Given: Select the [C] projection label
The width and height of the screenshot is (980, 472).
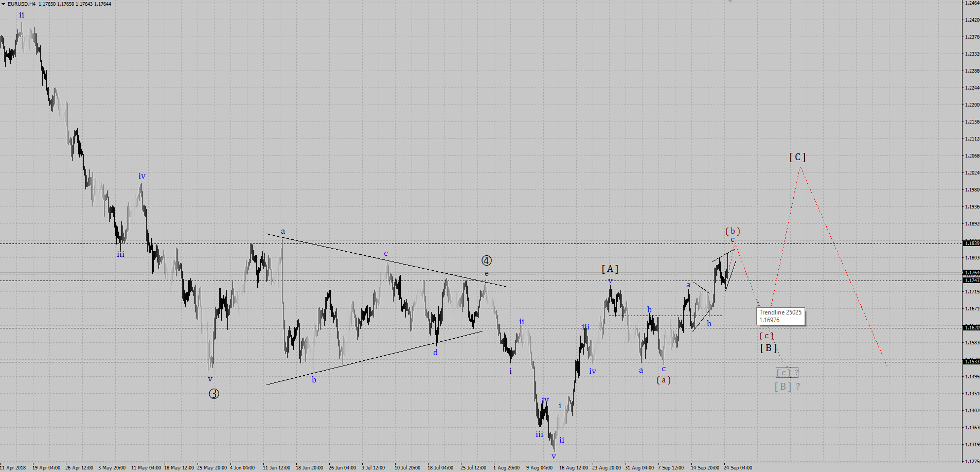Looking at the screenshot, I should 797,157.
